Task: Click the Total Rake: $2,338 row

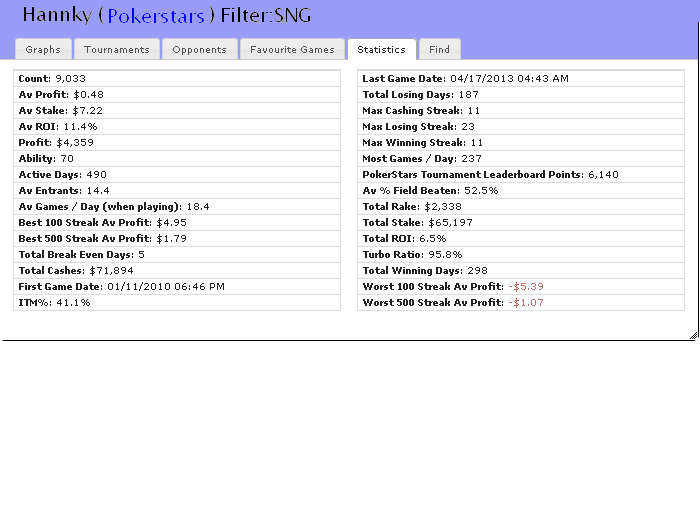Action: point(521,207)
